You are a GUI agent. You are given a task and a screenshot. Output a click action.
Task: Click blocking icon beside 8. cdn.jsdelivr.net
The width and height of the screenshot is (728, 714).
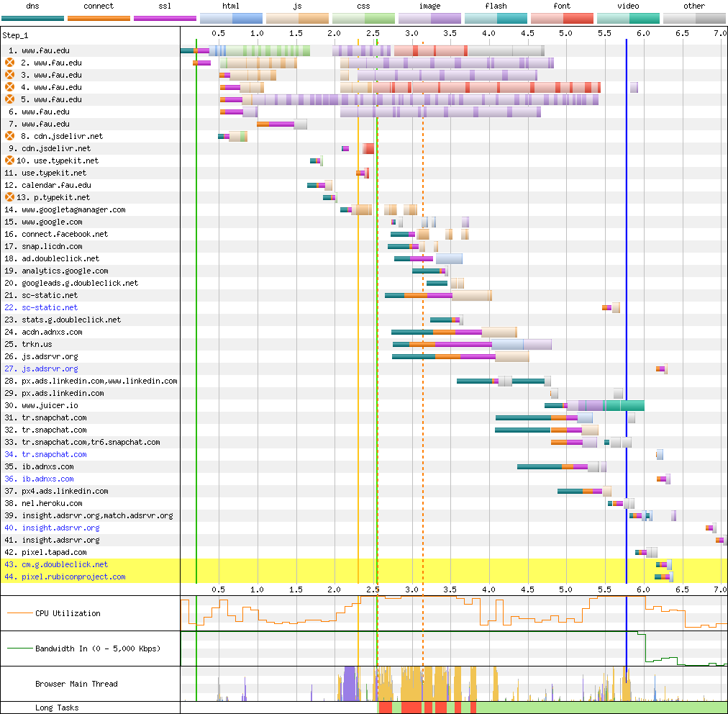click(x=10, y=136)
